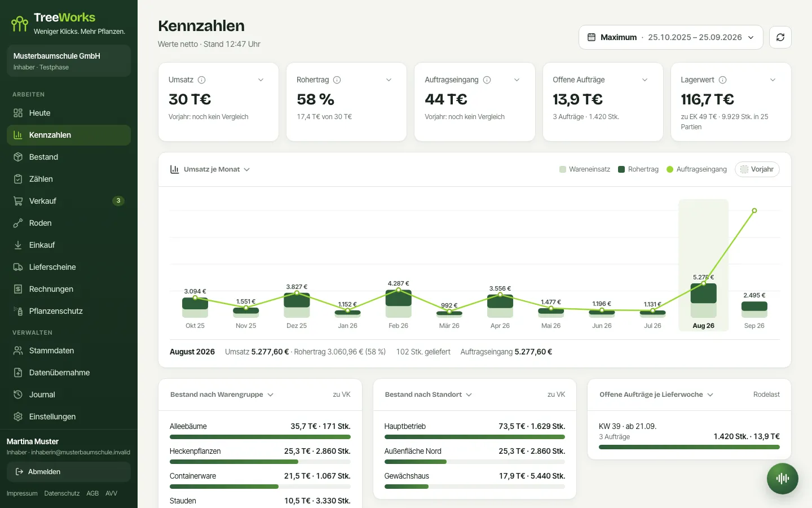Toggle Rohertrag series in legend
The height and width of the screenshot is (508, 812).
(638, 169)
